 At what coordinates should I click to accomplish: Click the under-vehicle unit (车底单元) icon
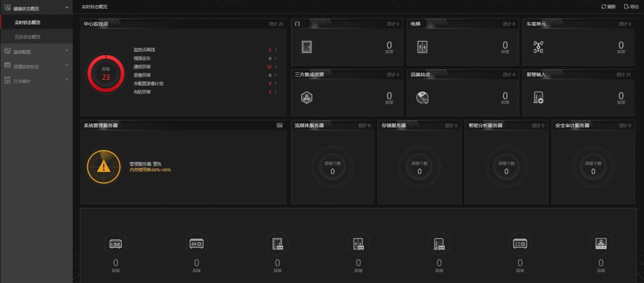pyautogui.click(x=538, y=46)
